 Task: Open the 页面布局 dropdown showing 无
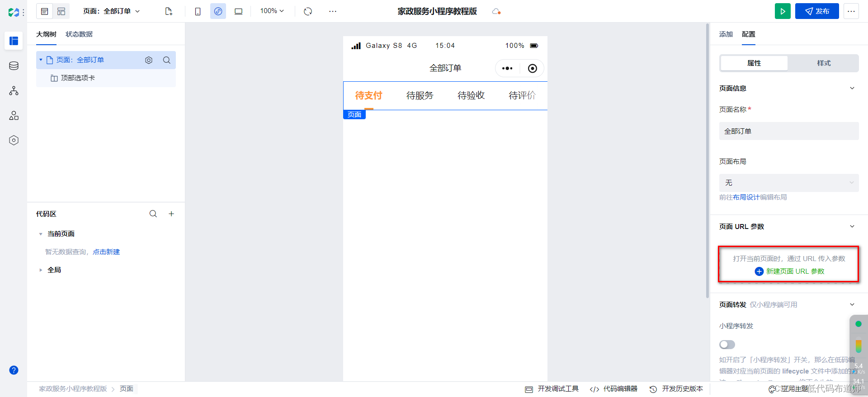pos(789,183)
